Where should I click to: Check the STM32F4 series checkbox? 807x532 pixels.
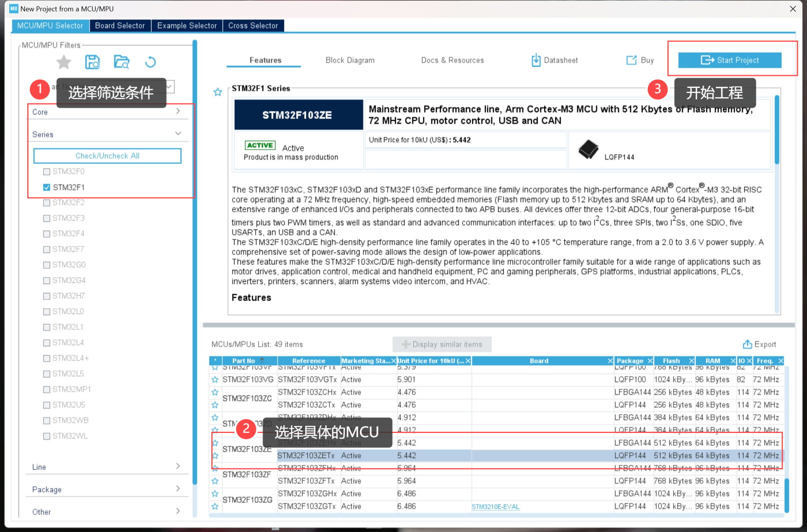(47, 234)
